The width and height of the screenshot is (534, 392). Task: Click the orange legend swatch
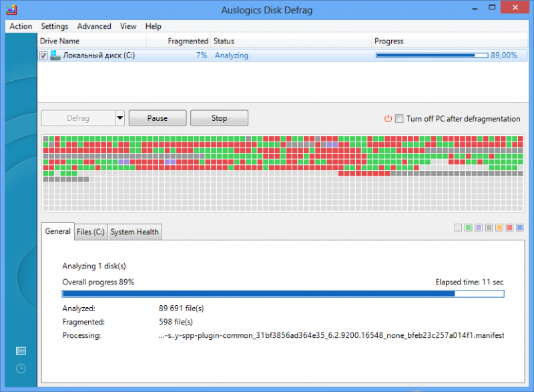tap(499, 228)
